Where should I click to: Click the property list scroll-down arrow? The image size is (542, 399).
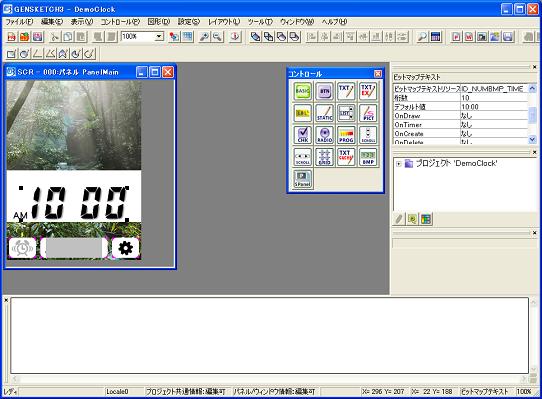coord(532,139)
